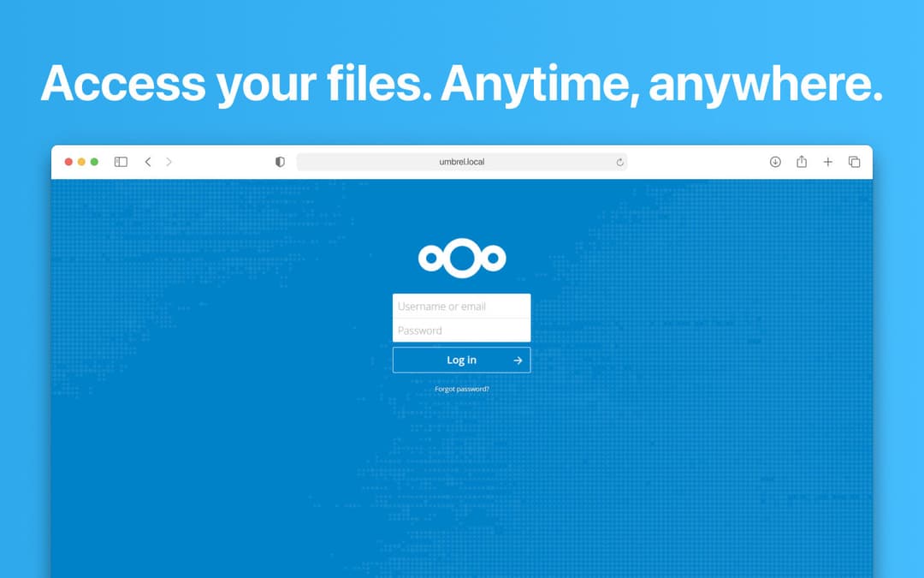The height and width of the screenshot is (578, 924).
Task: Open the Safari downloads list
Action: click(775, 161)
